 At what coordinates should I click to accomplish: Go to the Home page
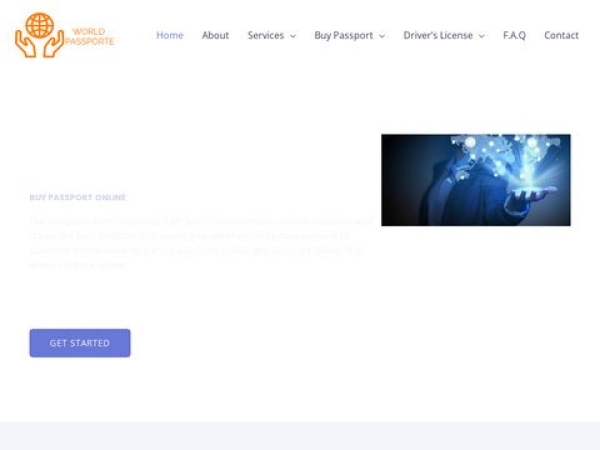coord(170,35)
